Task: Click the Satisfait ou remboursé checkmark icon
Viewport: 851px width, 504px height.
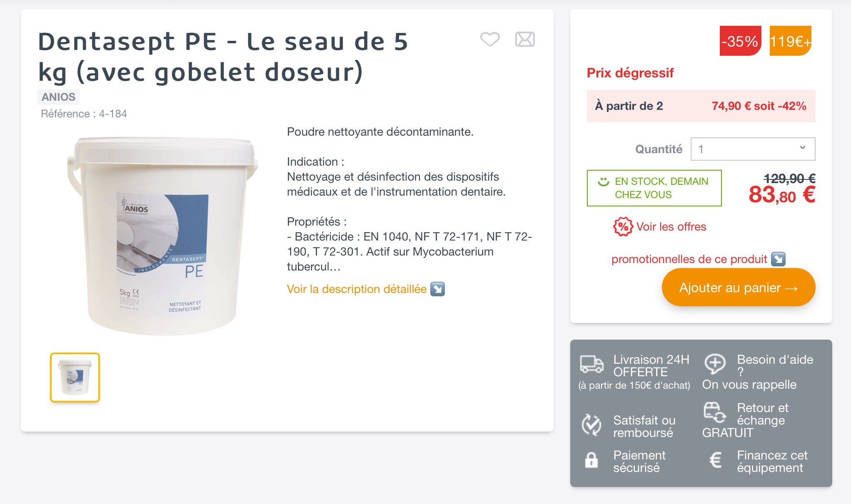Action: click(x=591, y=425)
